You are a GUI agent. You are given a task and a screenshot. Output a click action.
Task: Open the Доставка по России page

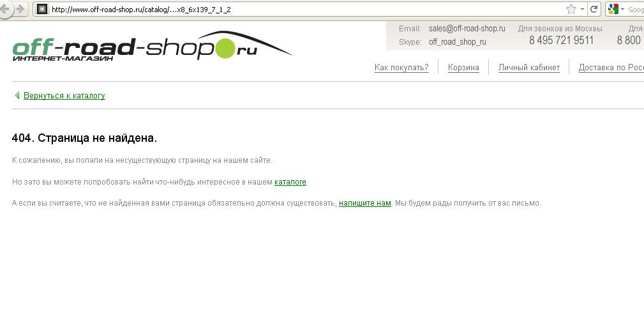pyautogui.click(x=611, y=68)
